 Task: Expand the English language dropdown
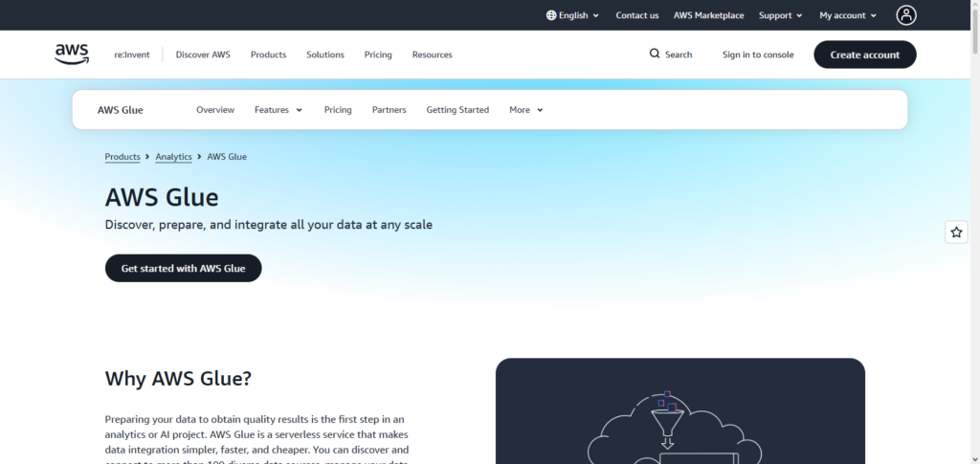click(x=572, y=15)
